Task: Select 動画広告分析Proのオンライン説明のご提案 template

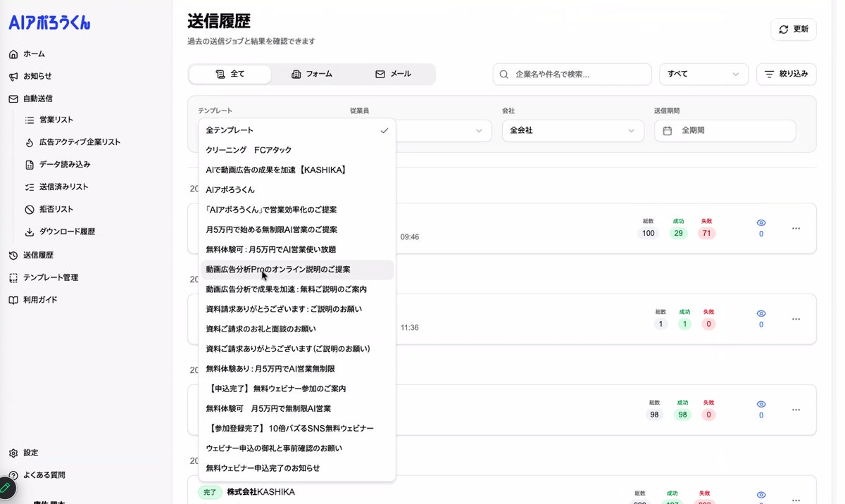Action: click(296, 270)
